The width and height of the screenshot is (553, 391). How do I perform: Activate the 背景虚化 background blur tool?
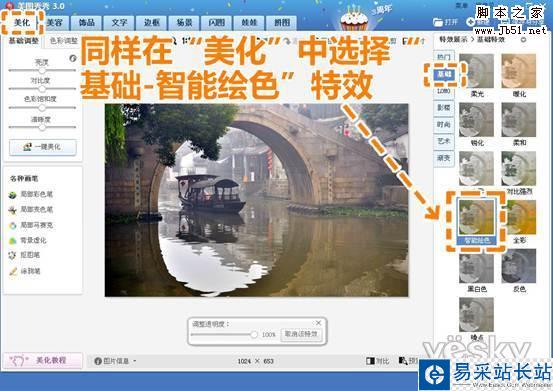coord(13,241)
